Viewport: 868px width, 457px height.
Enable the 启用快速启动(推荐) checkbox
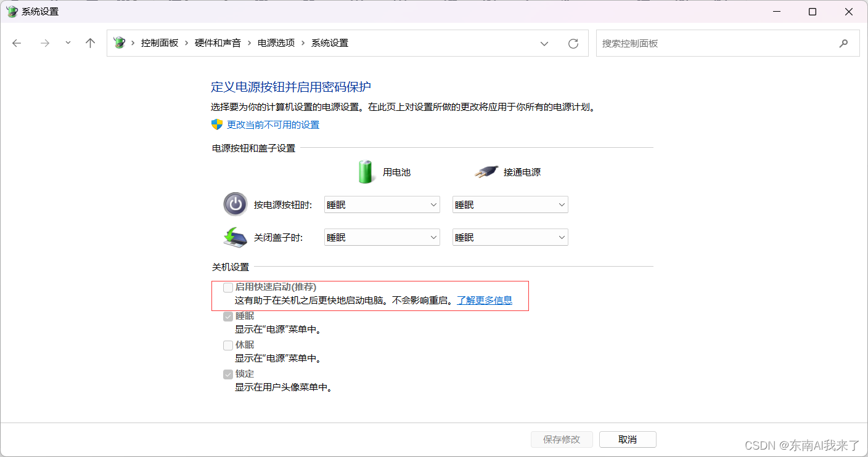(228, 287)
